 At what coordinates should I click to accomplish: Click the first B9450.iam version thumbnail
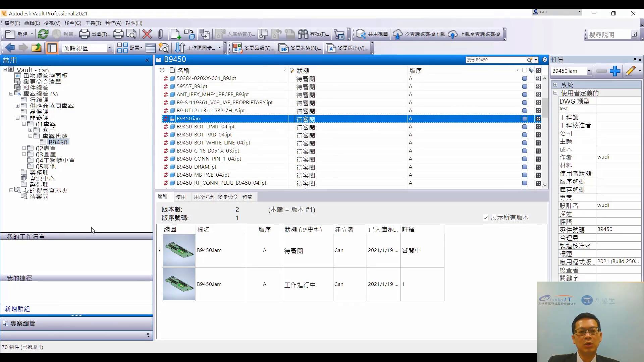179,250
